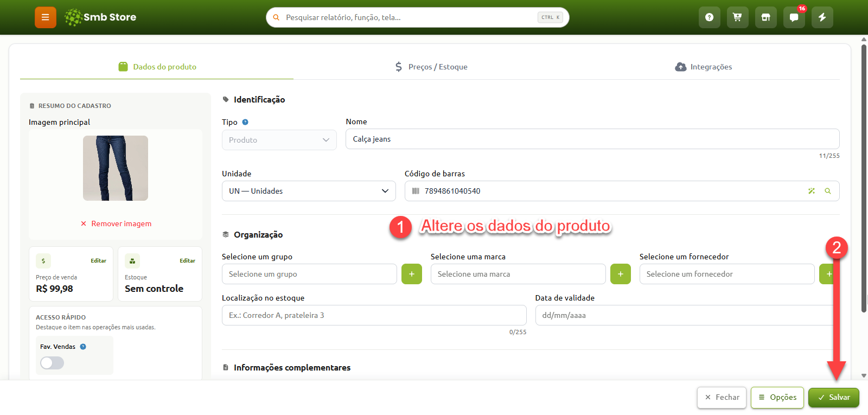Image resolution: width=868 pixels, height=415 pixels.
Task: Switch to the Integrações tab
Action: 704,67
